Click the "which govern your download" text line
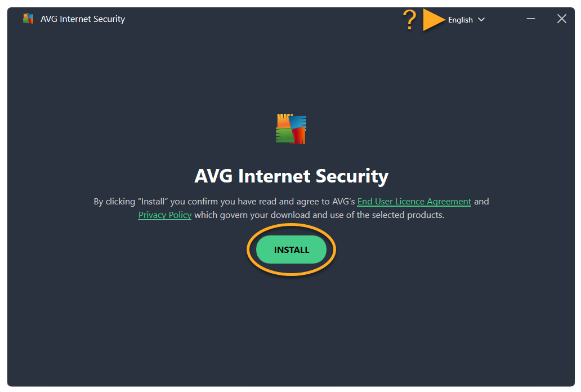The height and width of the screenshot is (392, 581). pyautogui.click(x=319, y=215)
